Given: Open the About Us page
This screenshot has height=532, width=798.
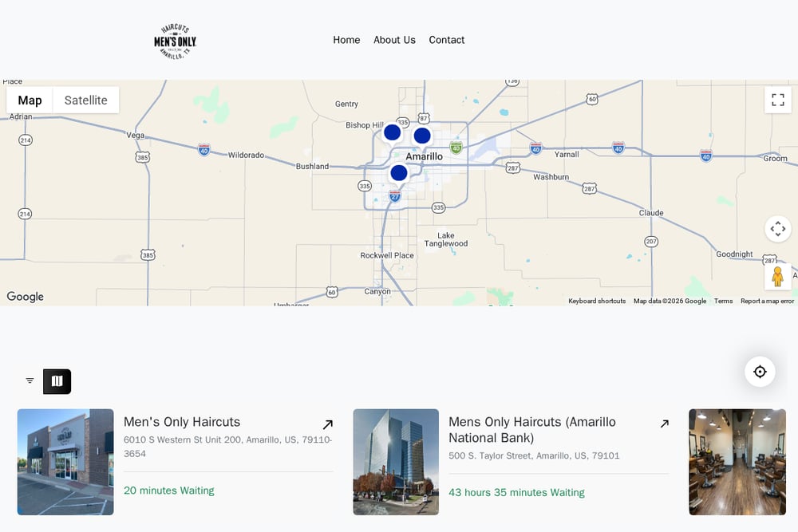Looking at the screenshot, I should pos(394,40).
